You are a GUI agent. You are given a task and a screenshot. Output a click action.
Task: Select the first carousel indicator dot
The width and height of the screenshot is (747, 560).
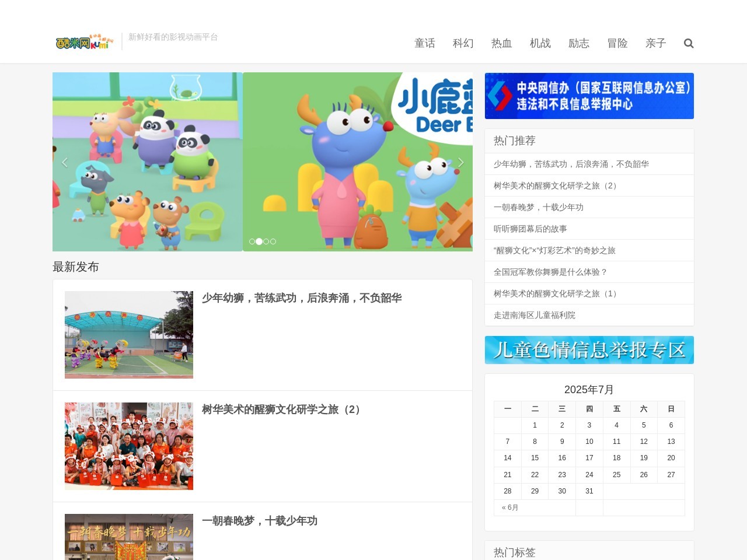pos(252,242)
